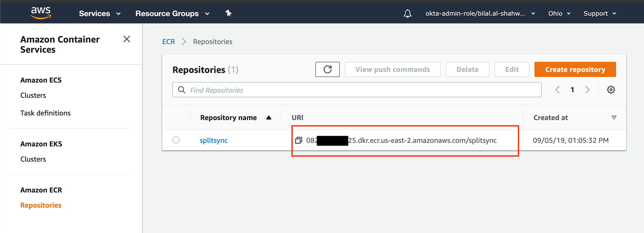
Task: Open Repositories under Amazon ECR
Action: pos(41,205)
